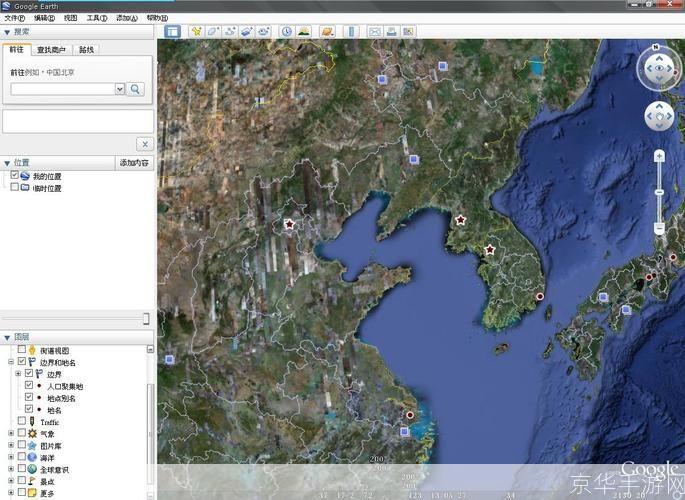Screen dimensions: 685x500
Task: Click the N north compass indicator
Action: [655, 47]
